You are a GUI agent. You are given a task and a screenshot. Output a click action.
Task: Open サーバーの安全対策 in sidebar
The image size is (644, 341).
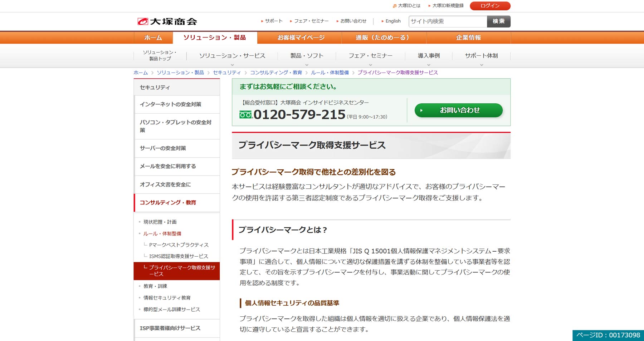(177, 148)
